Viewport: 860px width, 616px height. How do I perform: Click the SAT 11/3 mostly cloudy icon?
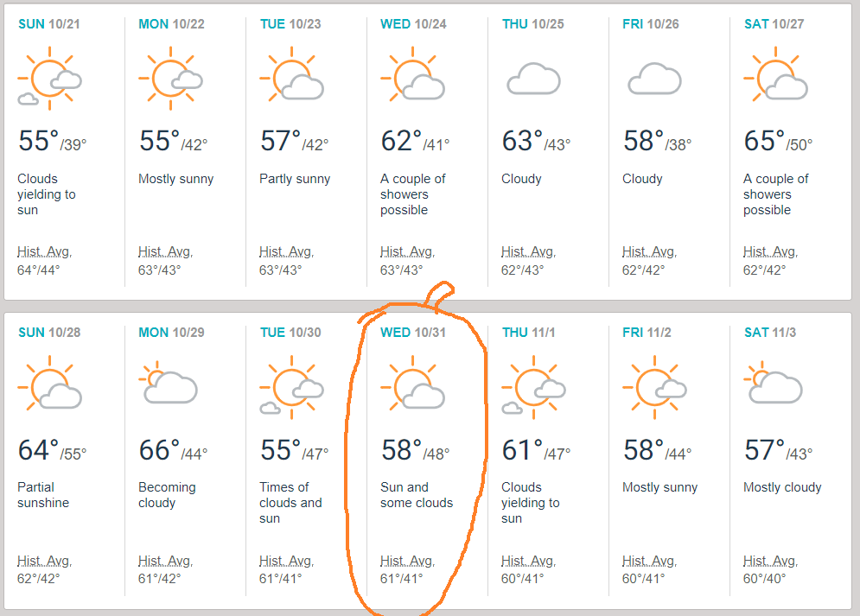click(x=775, y=386)
